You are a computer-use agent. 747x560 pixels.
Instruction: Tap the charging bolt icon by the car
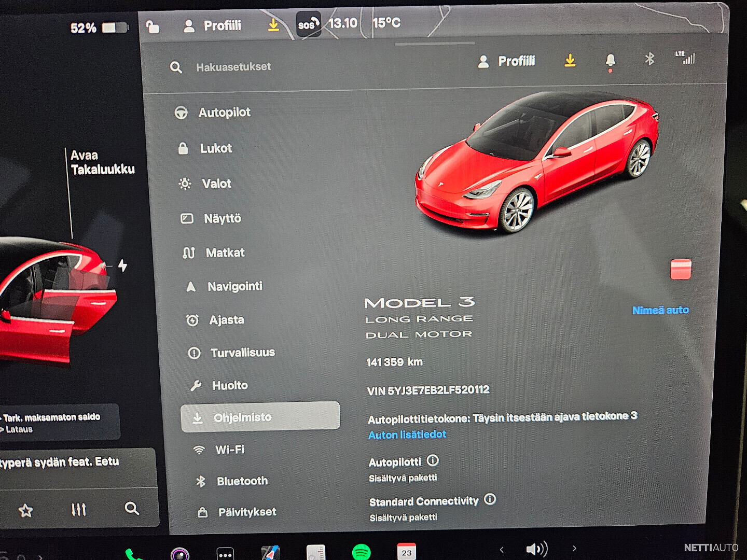tap(122, 265)
